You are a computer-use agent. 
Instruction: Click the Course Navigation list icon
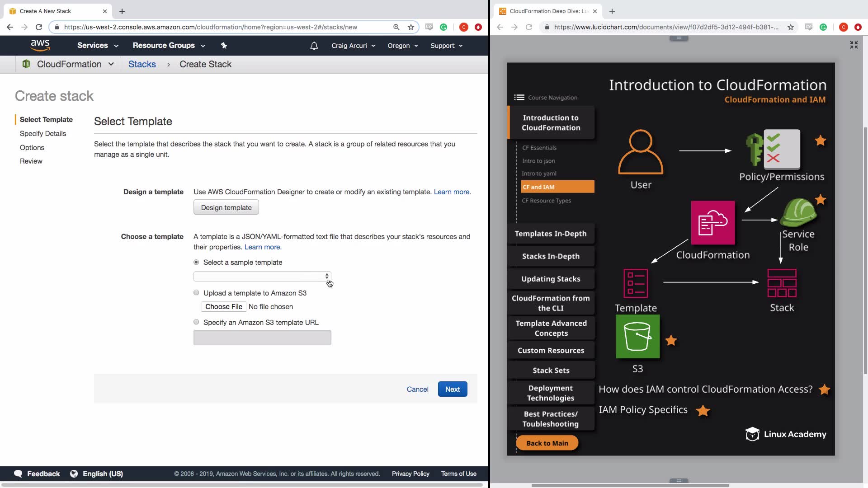pos(519,98)
